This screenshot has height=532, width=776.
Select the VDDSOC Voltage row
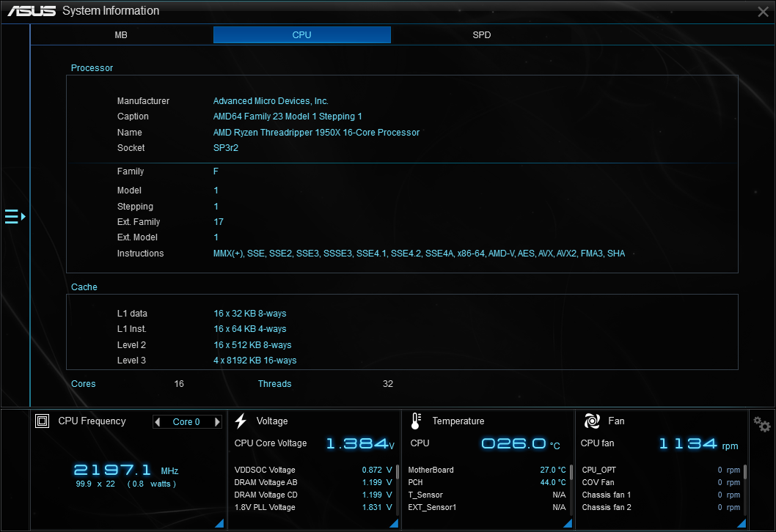[313, 470]
